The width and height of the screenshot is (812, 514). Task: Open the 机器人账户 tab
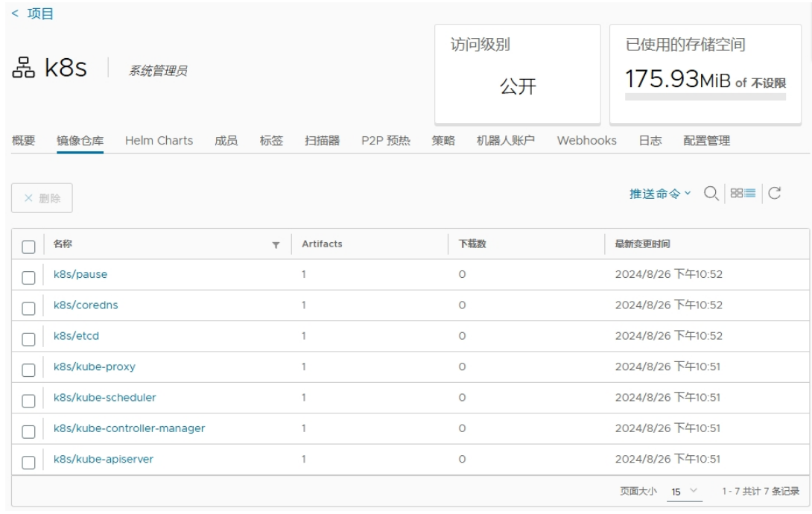pos(506,140)
